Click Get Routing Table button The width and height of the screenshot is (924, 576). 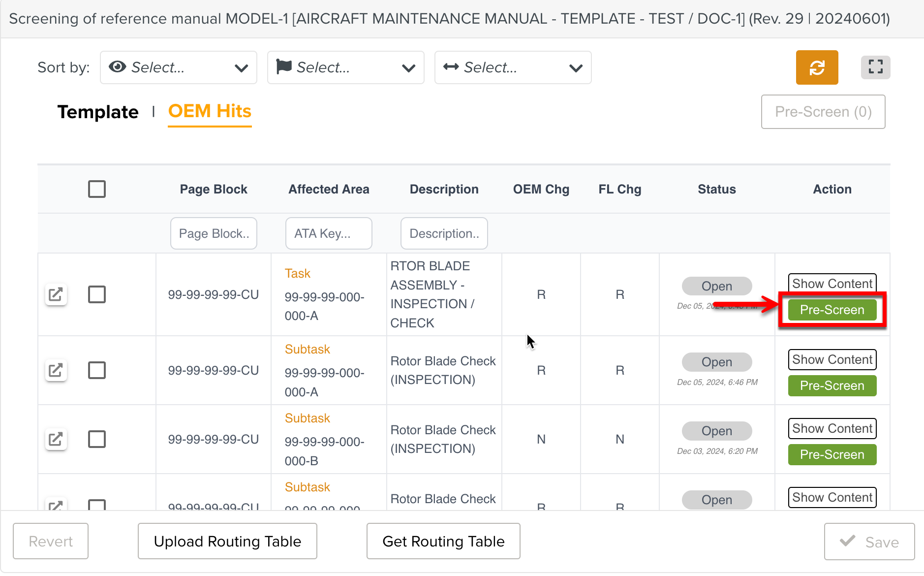click(443, 542)
